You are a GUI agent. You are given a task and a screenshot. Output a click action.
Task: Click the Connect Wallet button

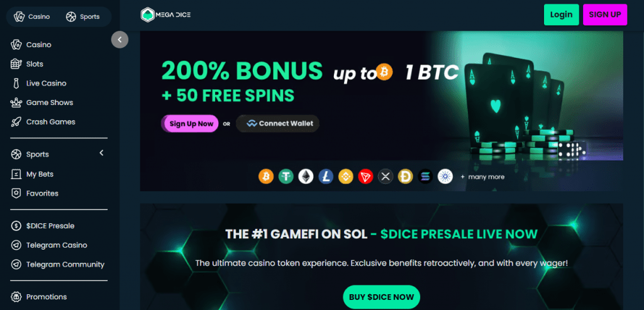tap(278, 124)
